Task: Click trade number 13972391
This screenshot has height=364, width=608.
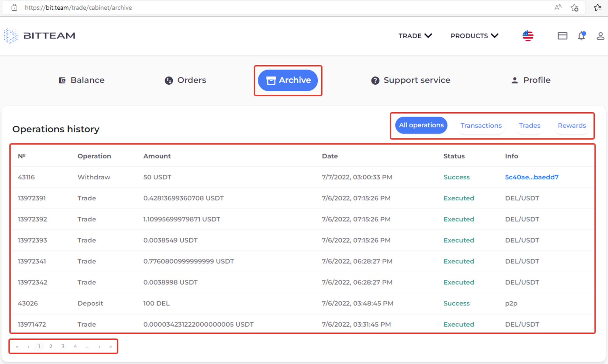Action: [32, 198]
